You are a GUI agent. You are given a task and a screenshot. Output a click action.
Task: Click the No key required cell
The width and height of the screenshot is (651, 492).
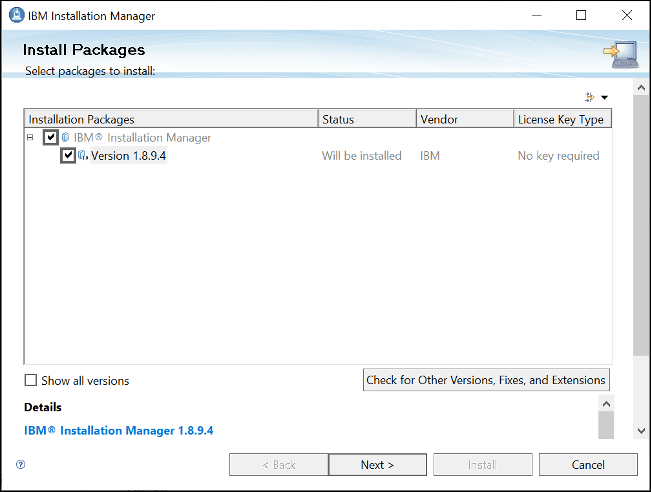558,156
